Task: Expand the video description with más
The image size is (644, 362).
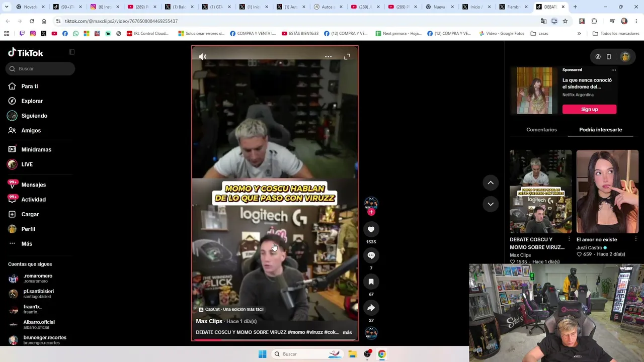Action: pyautogui.click(x=347, y=332)
